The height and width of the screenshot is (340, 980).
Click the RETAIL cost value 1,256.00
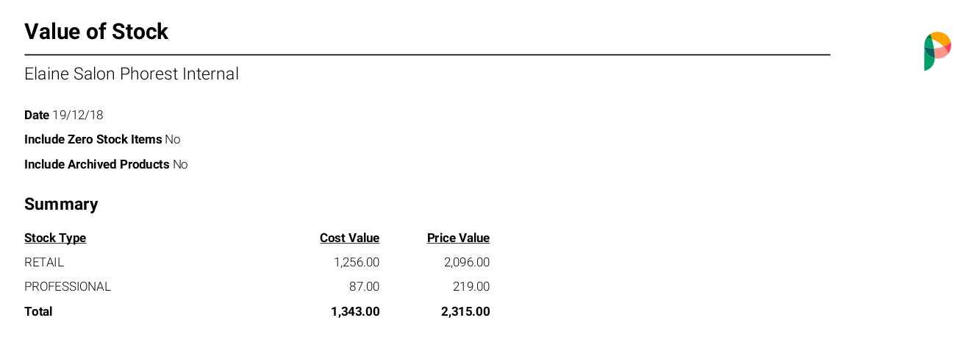click(x=357, y=262)
